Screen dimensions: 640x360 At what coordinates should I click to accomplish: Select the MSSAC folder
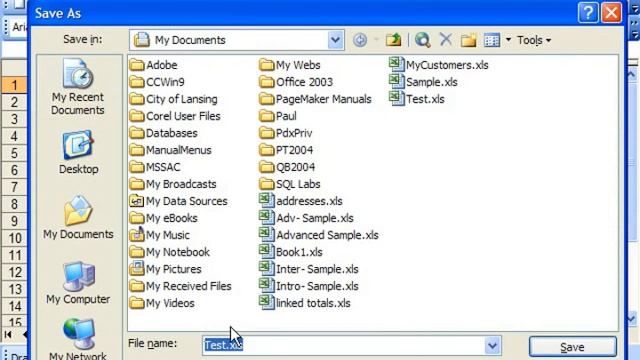pos(155,167)
